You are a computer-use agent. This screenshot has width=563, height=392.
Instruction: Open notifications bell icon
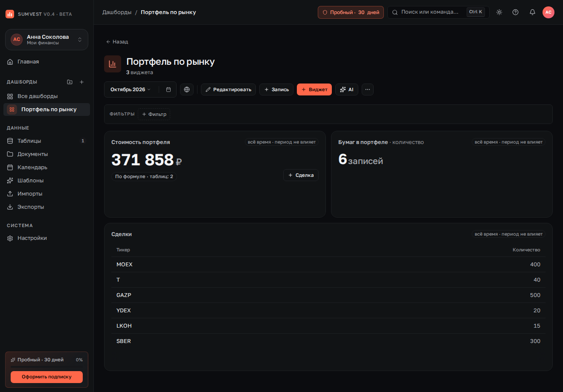532,12
